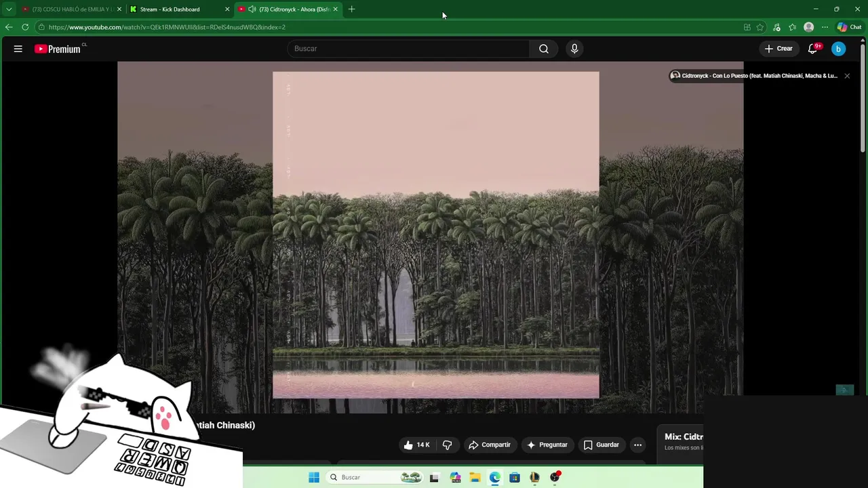Image resolution: width=868 pixels, height=488 pixels.
Task: Click the youtube.com address bar URL
Action: click(x=167, y=27)
